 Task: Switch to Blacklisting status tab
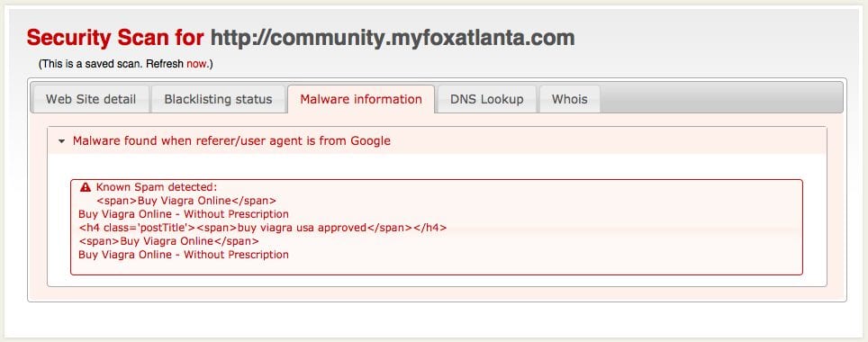tap(218, 100)
